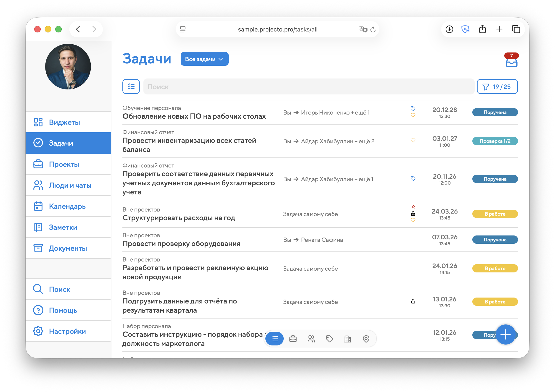
Task: Select the people icon in bottom toolbar
Action: coord(311,339)
